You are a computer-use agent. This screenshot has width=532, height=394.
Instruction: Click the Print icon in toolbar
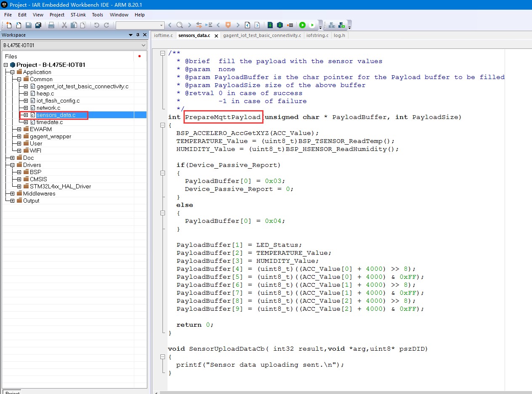click(x=51, y=25)
